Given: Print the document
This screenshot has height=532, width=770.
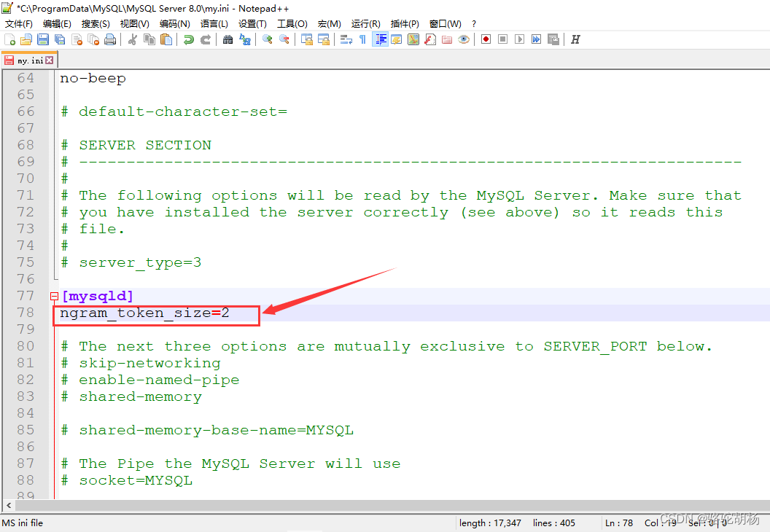Looking at the screenshot, I should (110, 39).
